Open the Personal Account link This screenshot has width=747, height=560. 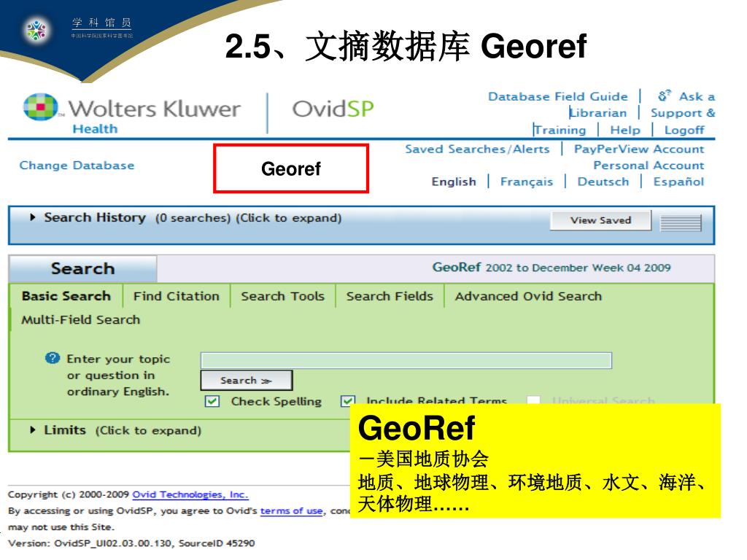point(649,166)
